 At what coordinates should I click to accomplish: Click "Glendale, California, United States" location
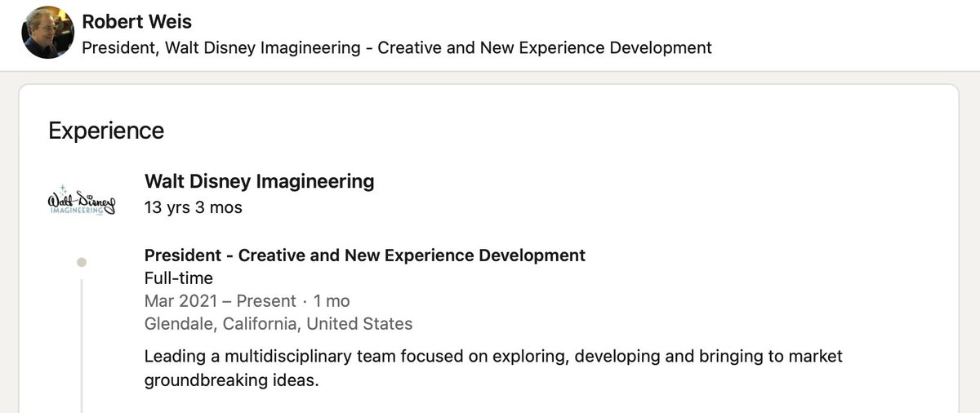point(278,324)
